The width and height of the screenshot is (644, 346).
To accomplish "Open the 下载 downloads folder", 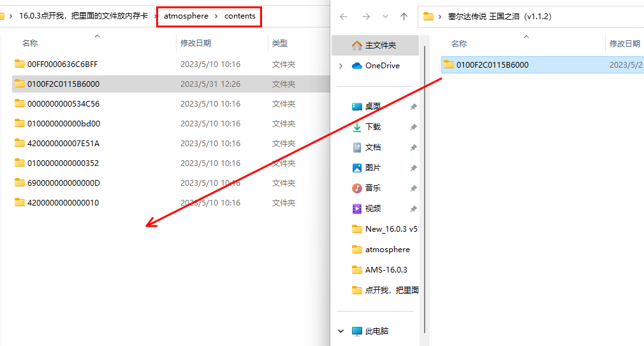I will (372, 127).
